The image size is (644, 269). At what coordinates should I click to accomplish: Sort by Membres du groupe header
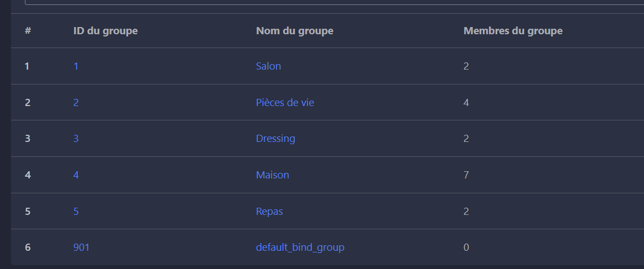(x=513, y=31)
